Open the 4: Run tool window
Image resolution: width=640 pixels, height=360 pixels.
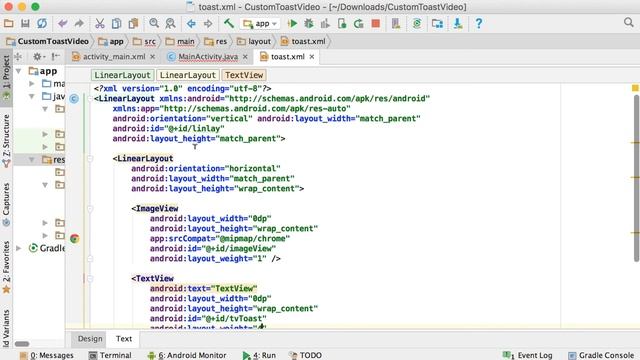click(x=259, y=355)
